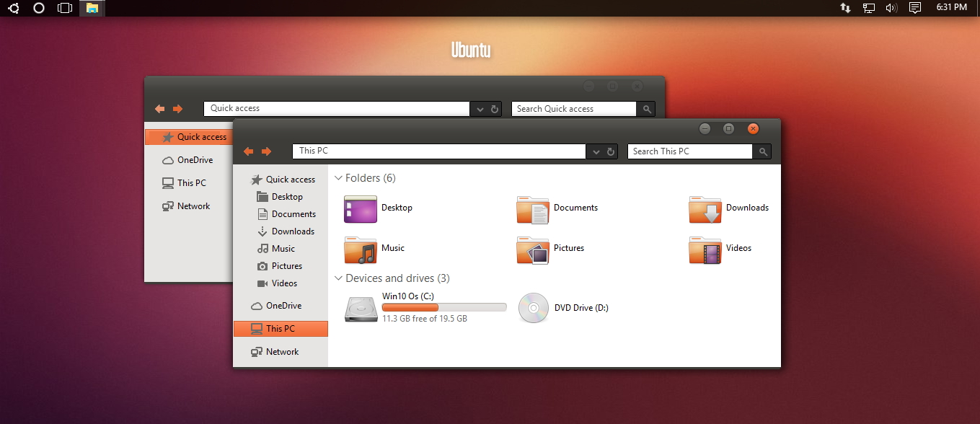Open the Pictures folder icon in Folders

tap(533, 249)
